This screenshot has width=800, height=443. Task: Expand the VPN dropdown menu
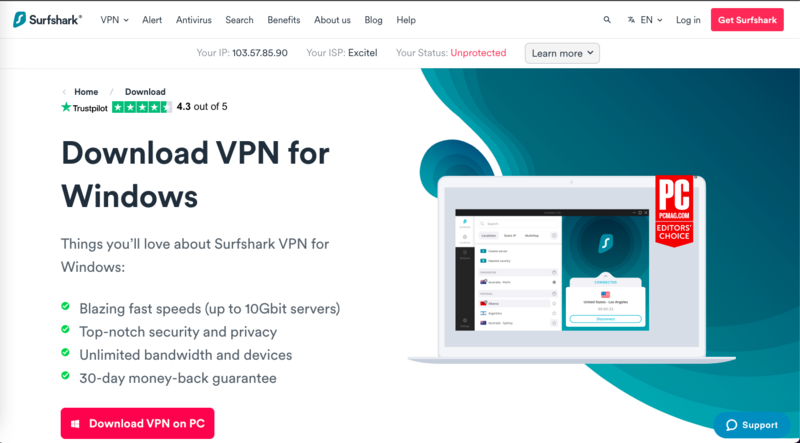(114, 20)
